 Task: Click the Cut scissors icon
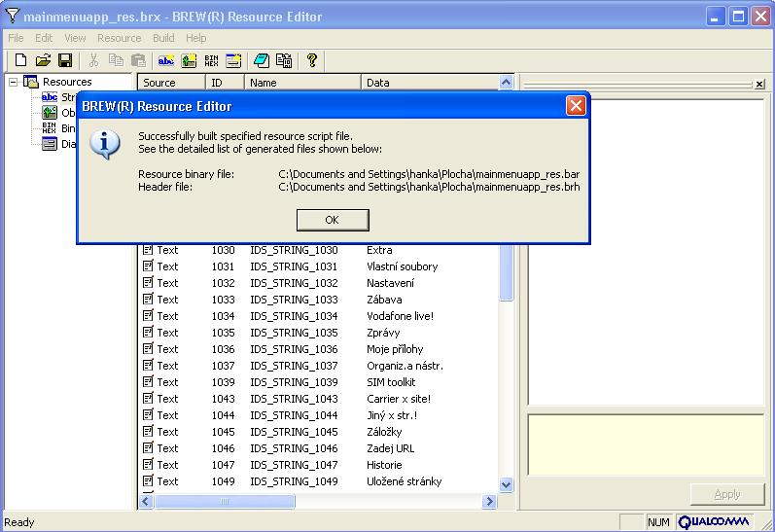[x=93, y=60]
